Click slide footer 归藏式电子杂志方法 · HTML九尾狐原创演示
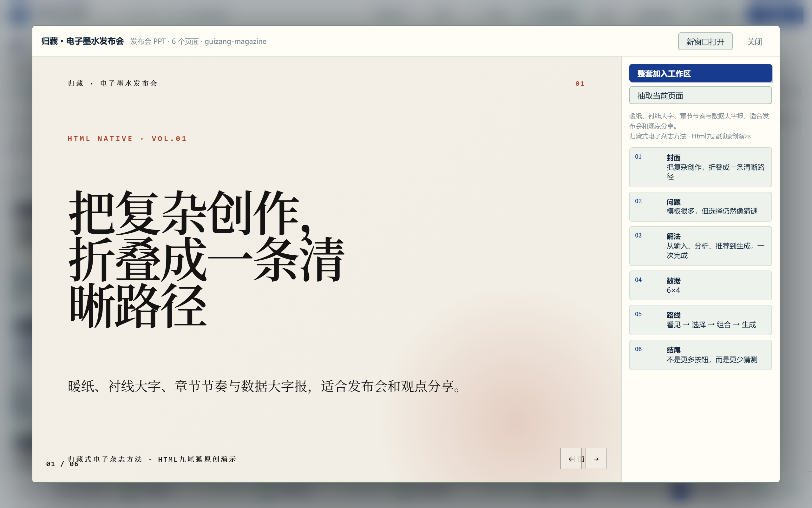Image resolution: width=812 pixels, height=508 pixels. coord(152,459)
